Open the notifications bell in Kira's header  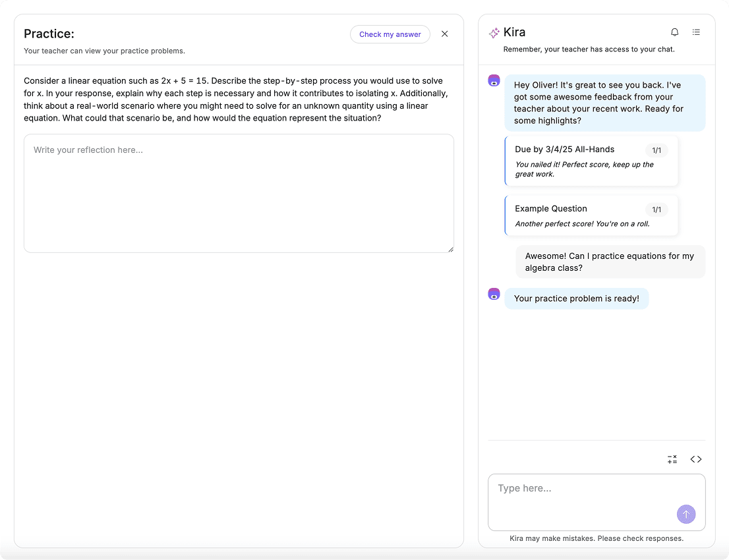coord(674,32)
